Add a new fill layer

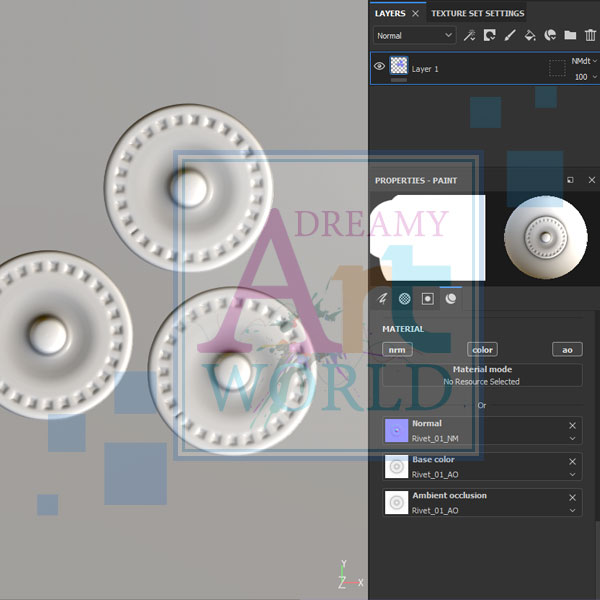(x=530, y=35)
